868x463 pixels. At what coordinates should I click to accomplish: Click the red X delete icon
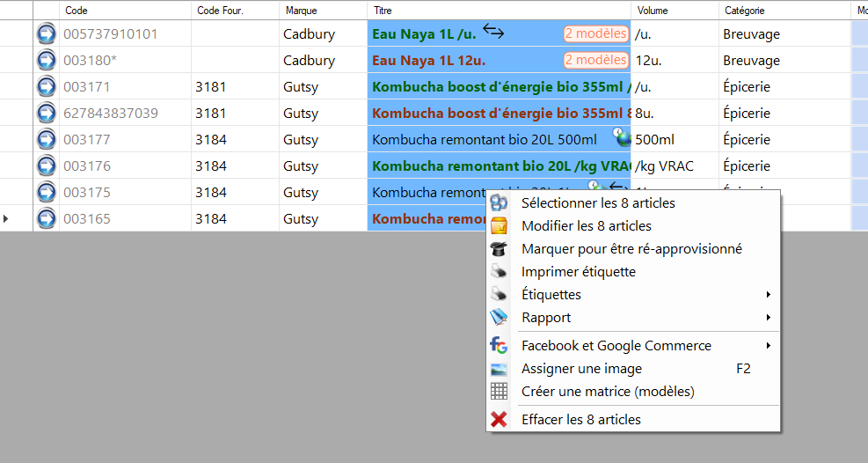pyautogui.click(x=499, y=419)
